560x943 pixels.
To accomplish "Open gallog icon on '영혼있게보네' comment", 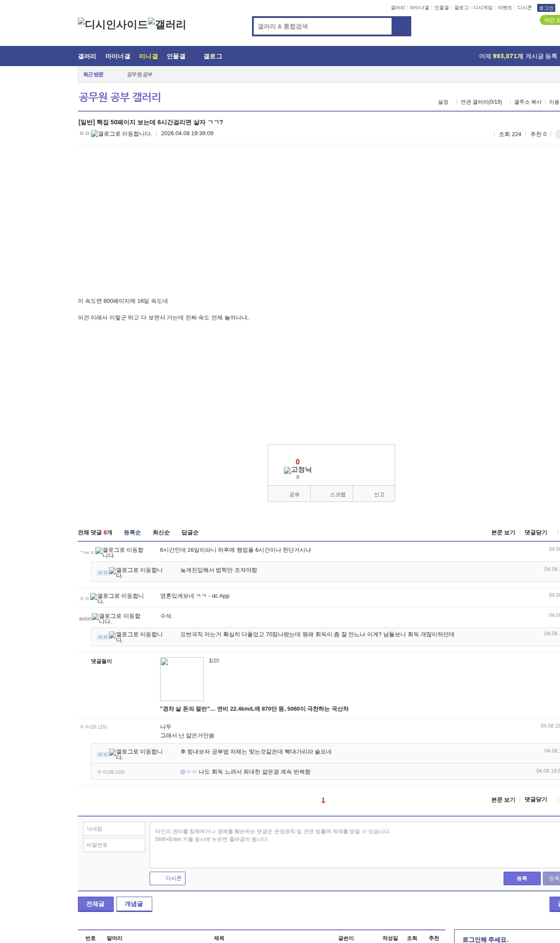I will point(117,598).
